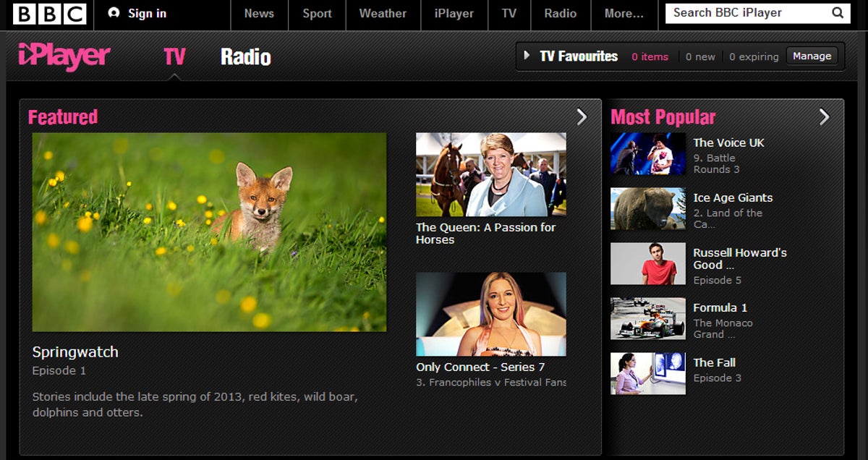This screenshot has height=460, width=868.
Task: Switch to the Radio tab
Action: [245, 57]
